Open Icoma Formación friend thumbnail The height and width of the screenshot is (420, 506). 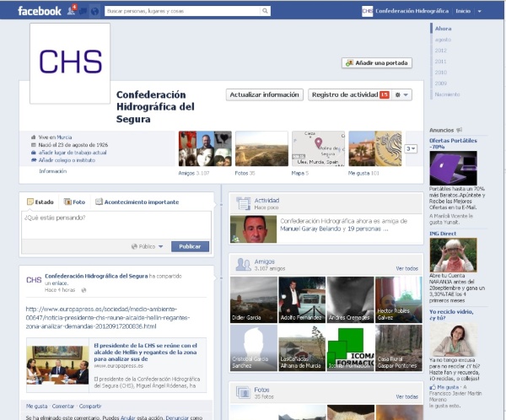click(x=351, y=347)
